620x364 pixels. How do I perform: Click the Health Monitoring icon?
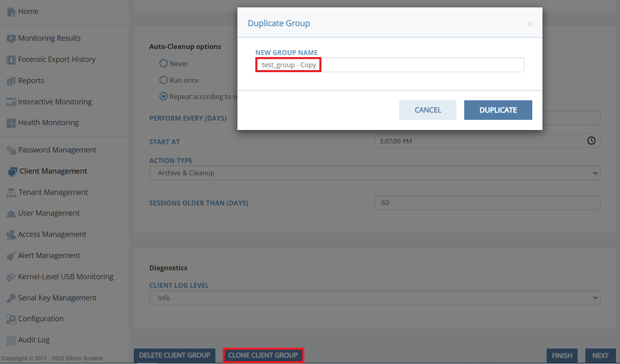pyautogui.click(x=11, y=123)
